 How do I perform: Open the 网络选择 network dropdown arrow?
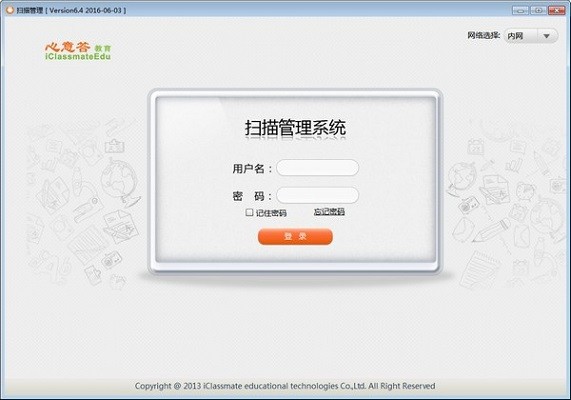[x=546, y=36]
